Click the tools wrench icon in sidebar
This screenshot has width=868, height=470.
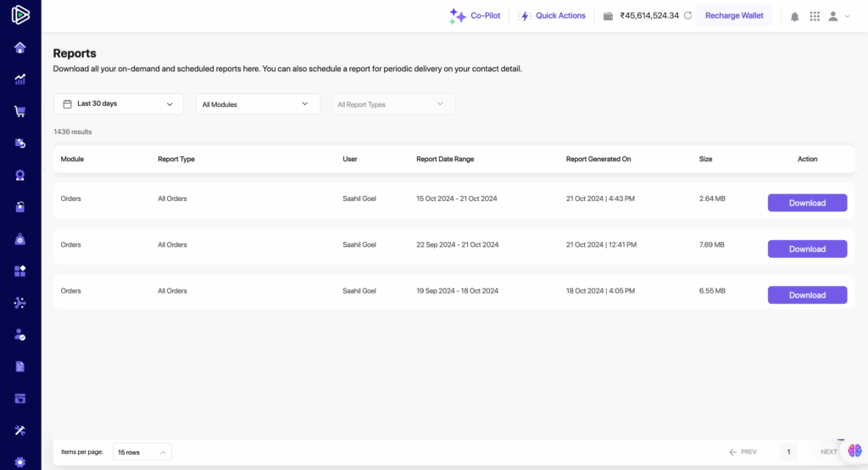tap(20, 430)
